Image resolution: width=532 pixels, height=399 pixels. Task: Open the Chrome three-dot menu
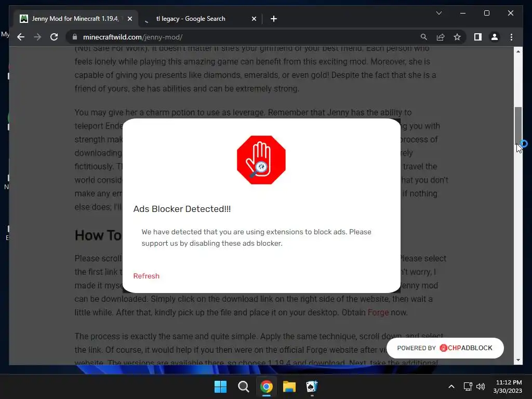coord(511,37)
